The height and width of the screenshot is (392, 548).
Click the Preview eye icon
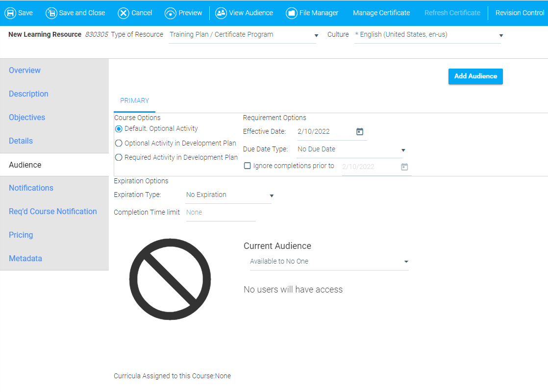[x=171, y=13]
